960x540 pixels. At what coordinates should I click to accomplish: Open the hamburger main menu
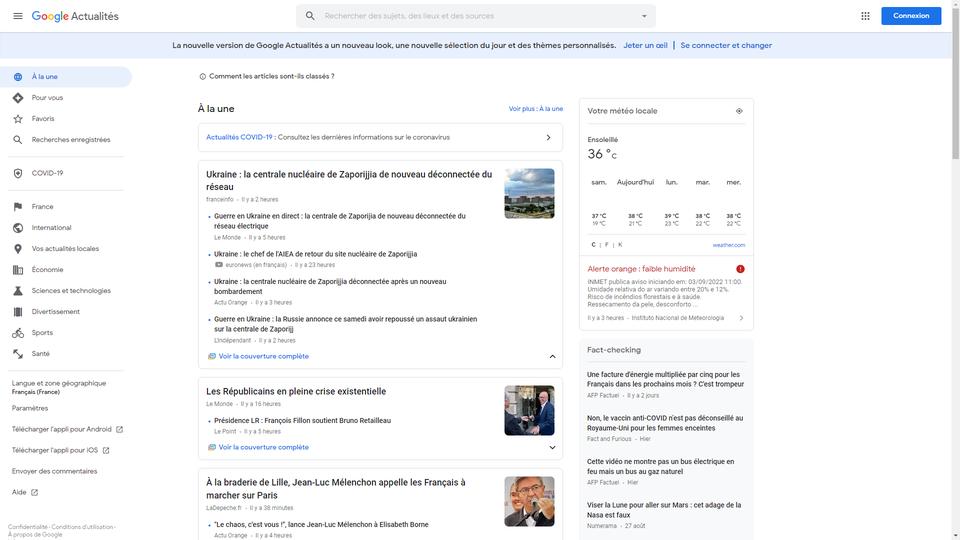click(x=18, y=16)
